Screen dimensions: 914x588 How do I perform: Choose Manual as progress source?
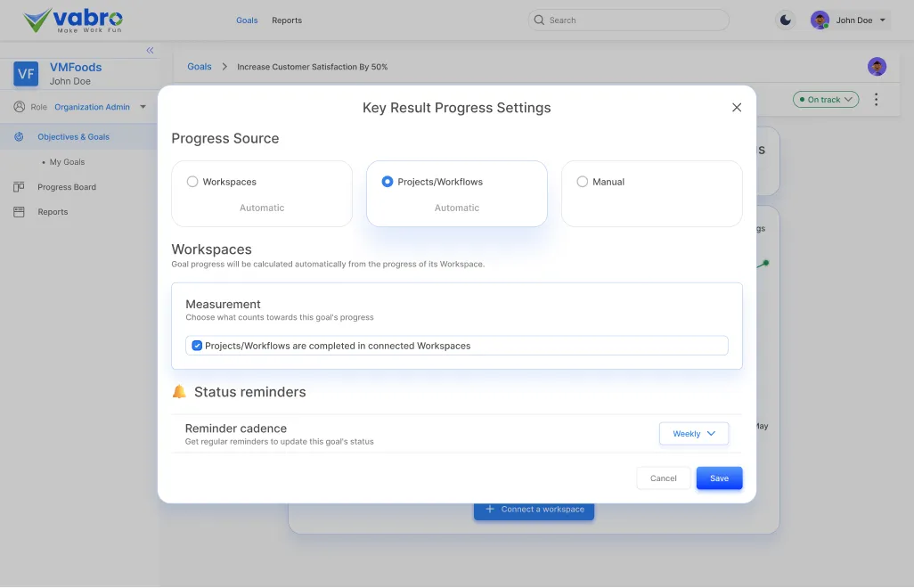pos(582,181)
